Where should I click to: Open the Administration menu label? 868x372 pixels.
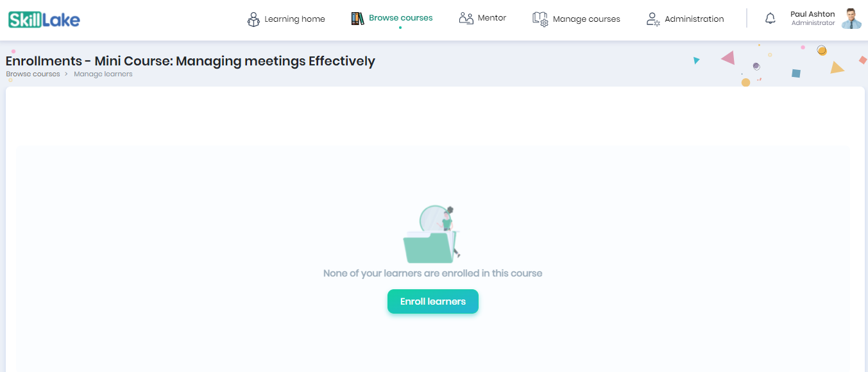point(694,19)
